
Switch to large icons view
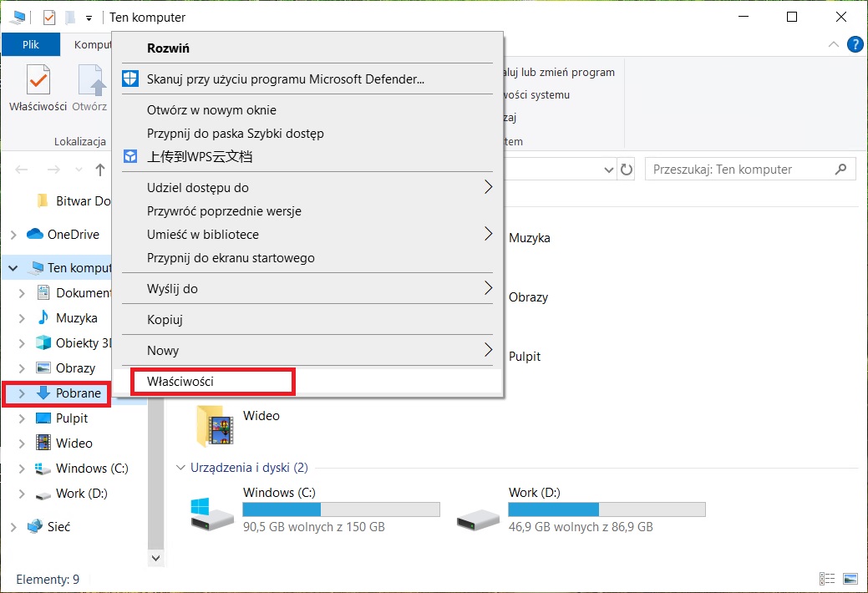point(850,579)
